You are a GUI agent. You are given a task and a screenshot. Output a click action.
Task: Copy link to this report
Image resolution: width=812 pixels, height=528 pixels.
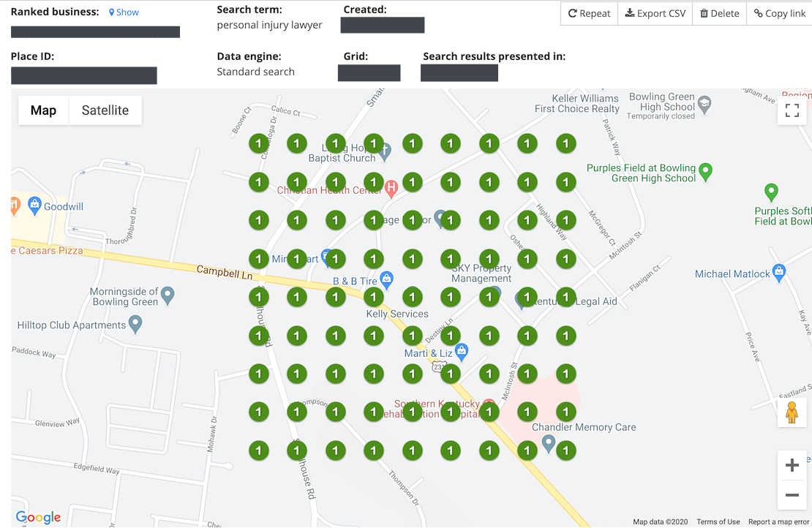779,13
